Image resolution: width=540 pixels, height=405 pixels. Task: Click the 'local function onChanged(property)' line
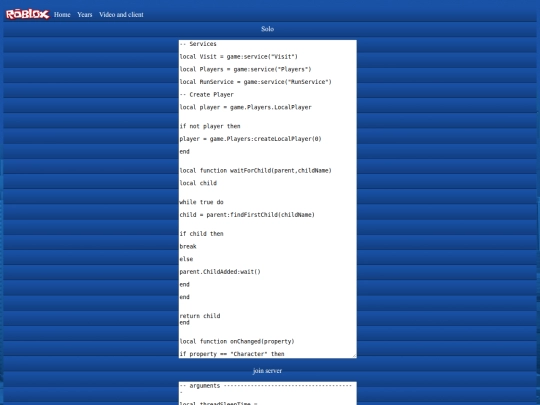(x=237, y=341)
